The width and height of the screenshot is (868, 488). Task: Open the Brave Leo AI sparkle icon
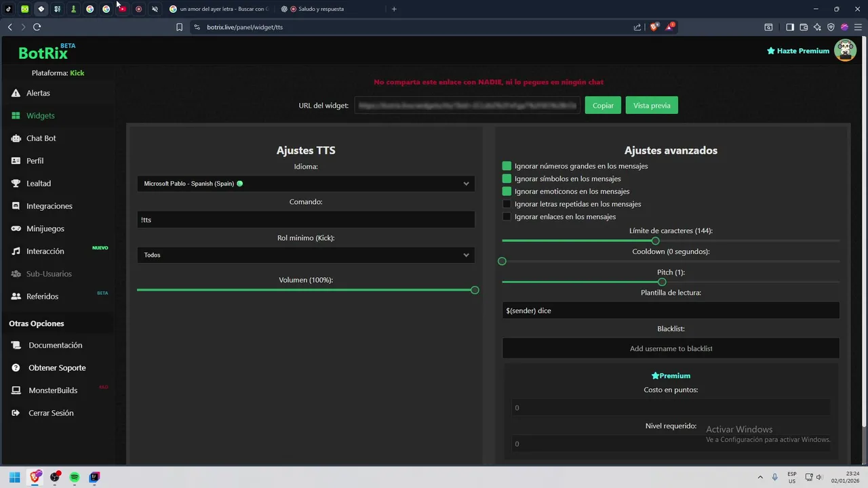817,27
